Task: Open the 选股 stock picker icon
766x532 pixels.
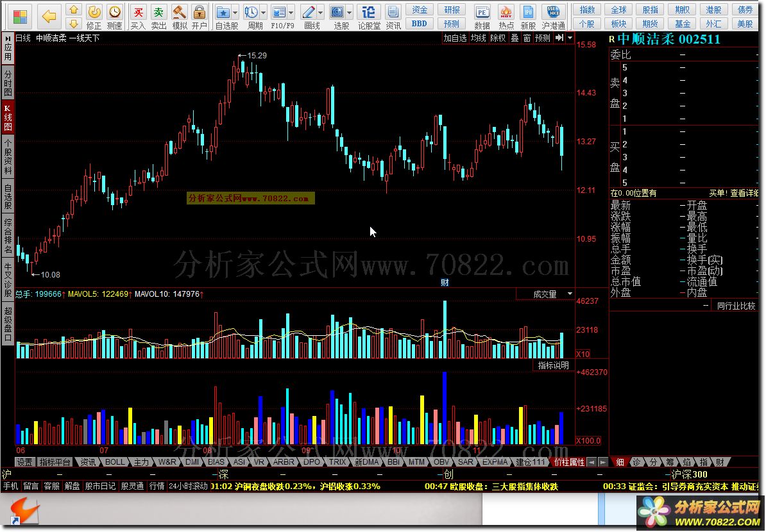Action: pos(337,17)
